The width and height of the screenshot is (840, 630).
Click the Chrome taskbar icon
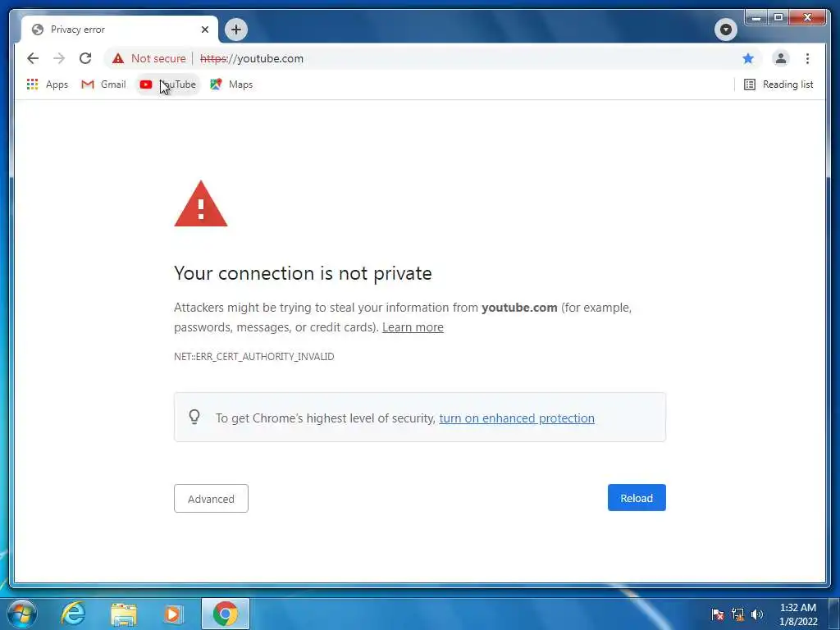[226, 614]
